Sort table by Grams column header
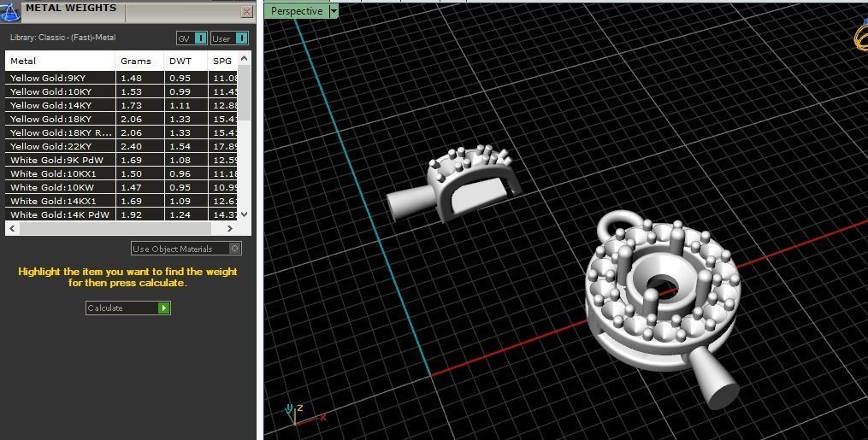 139,61
